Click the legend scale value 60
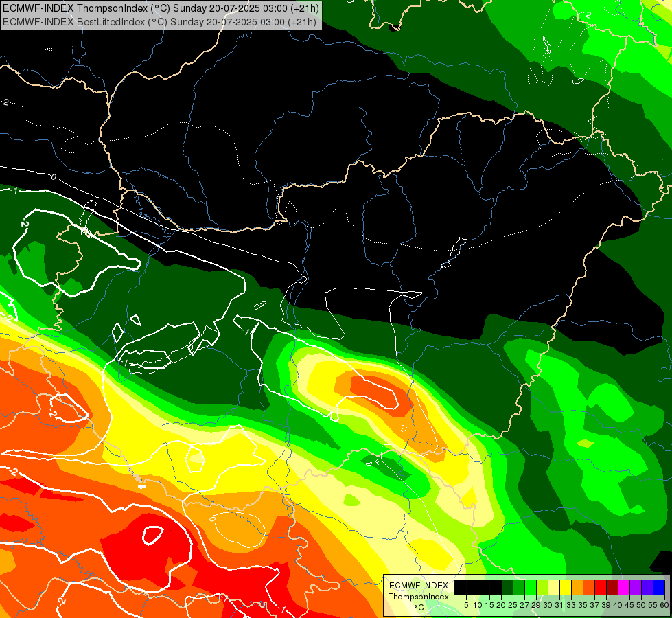Image resolution: width=672 pixels, height=618 pixels. tap(664, 605)
